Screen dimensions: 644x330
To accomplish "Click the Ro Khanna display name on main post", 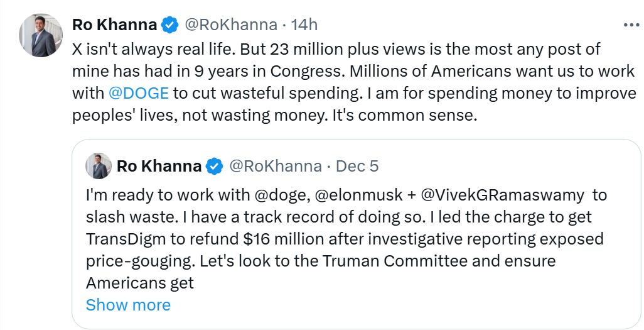I will tap(114, 25).
